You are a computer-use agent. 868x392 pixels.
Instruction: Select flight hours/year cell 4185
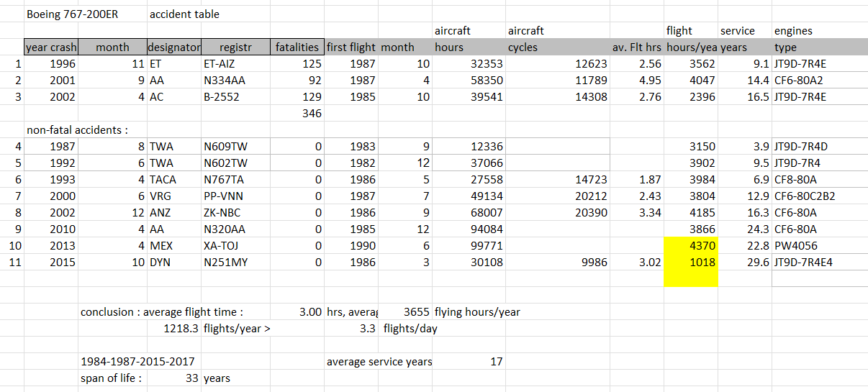[691, 212]
